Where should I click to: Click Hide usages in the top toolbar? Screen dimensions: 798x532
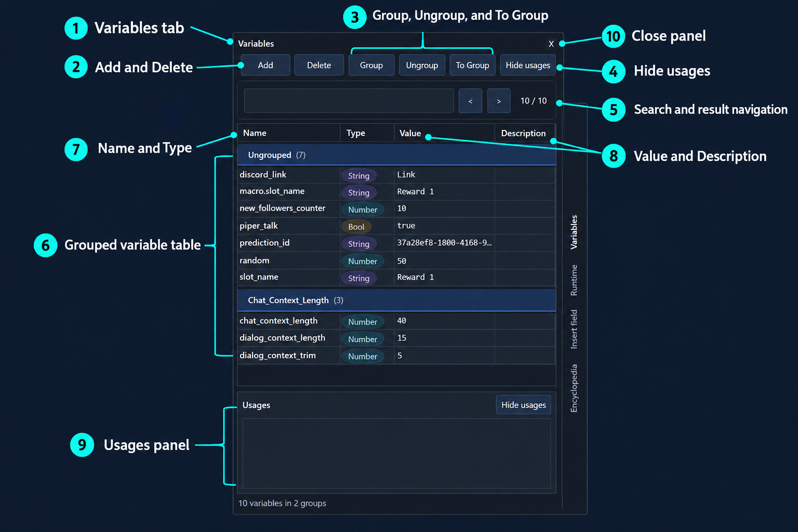tap(528, 65)
